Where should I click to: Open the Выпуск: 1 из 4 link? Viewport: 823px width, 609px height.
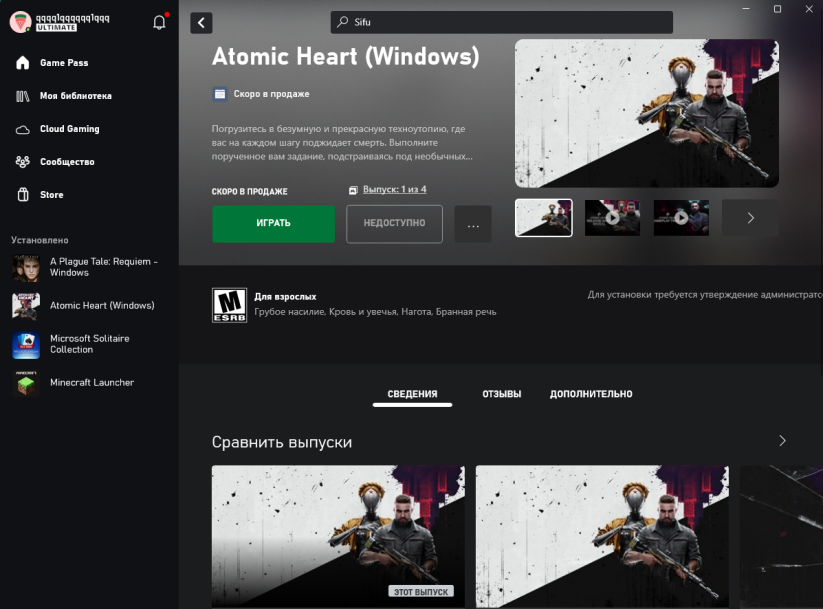click(x=395, y=190)
